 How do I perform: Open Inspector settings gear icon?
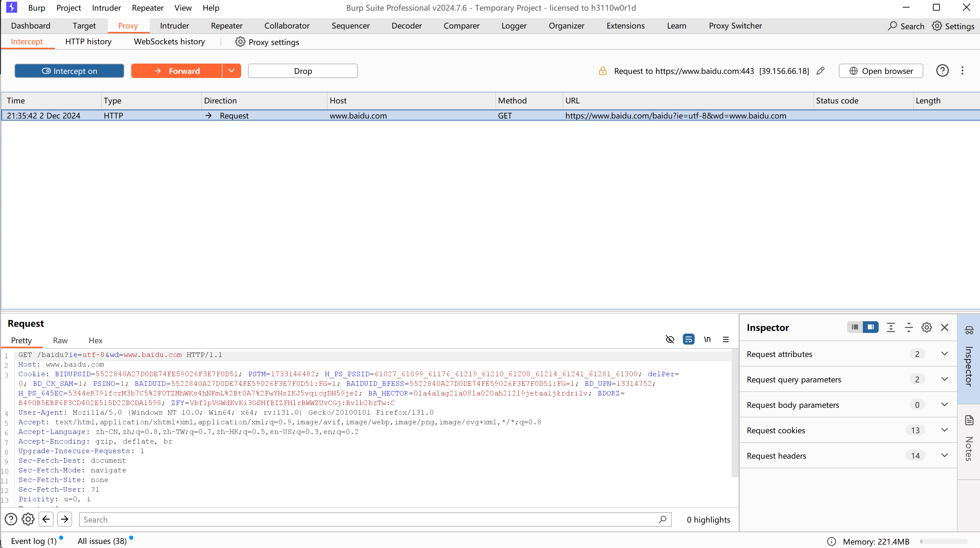(x=926, y=327)
